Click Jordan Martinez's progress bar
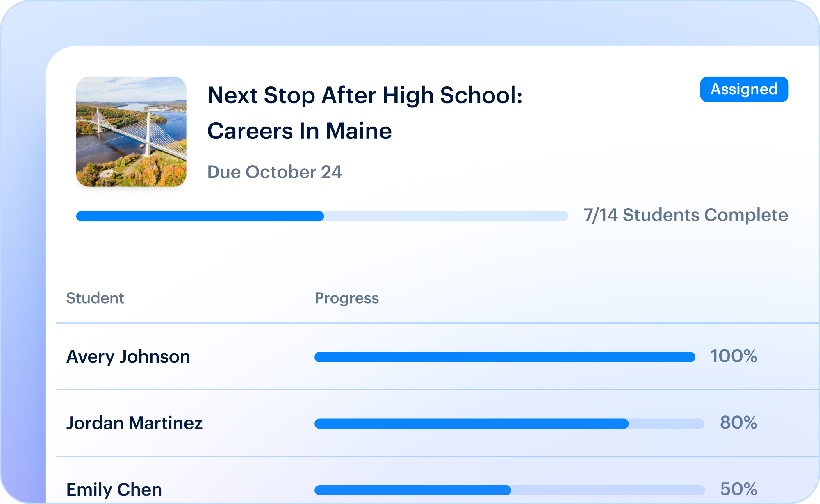The image size is (820, 504). click(x=509, y=424)
